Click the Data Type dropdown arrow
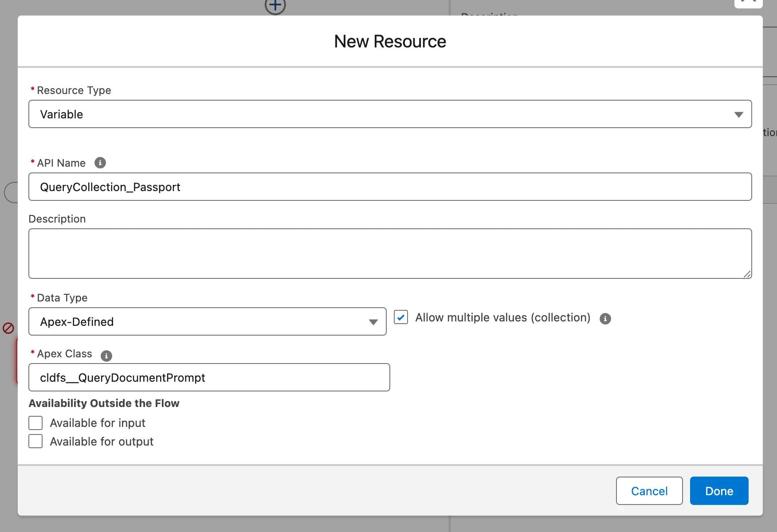Viewport: 777px width, 532px height. 373,322
